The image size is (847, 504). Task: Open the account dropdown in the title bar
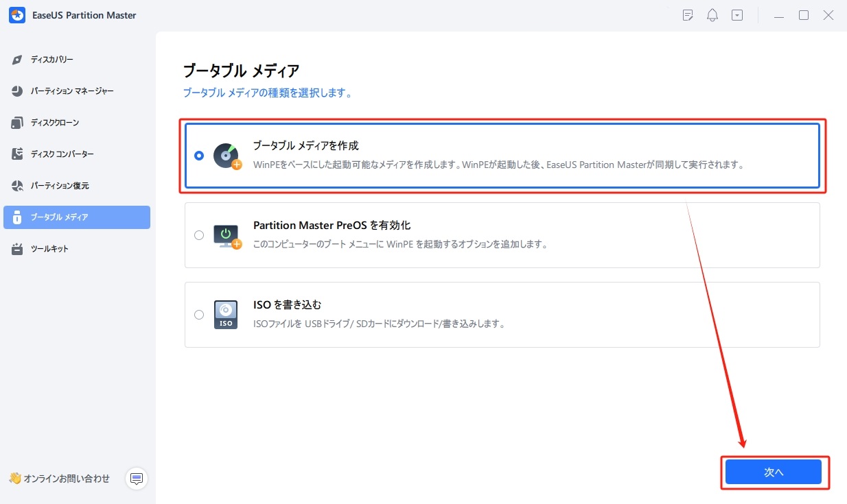pos(736,14)
